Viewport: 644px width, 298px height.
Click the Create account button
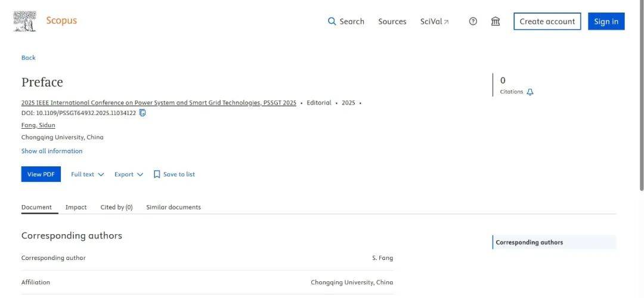pyautogui.click(x=547, y=21)
